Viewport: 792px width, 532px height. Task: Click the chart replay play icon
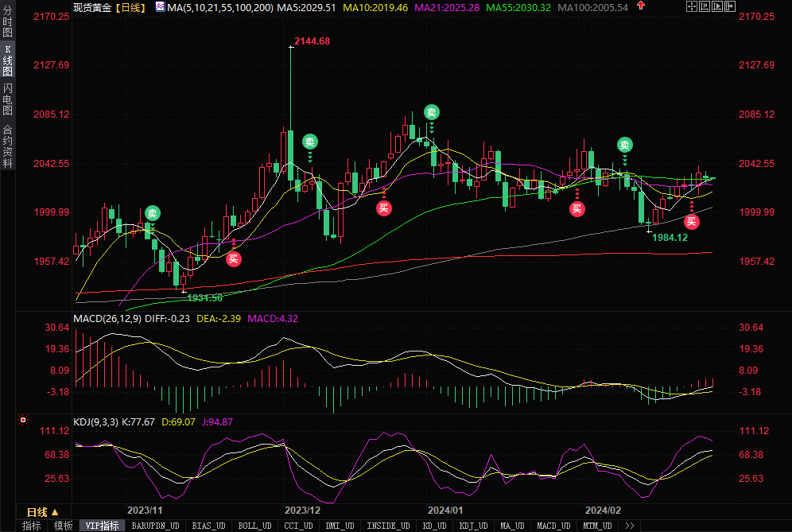(716, 6)
